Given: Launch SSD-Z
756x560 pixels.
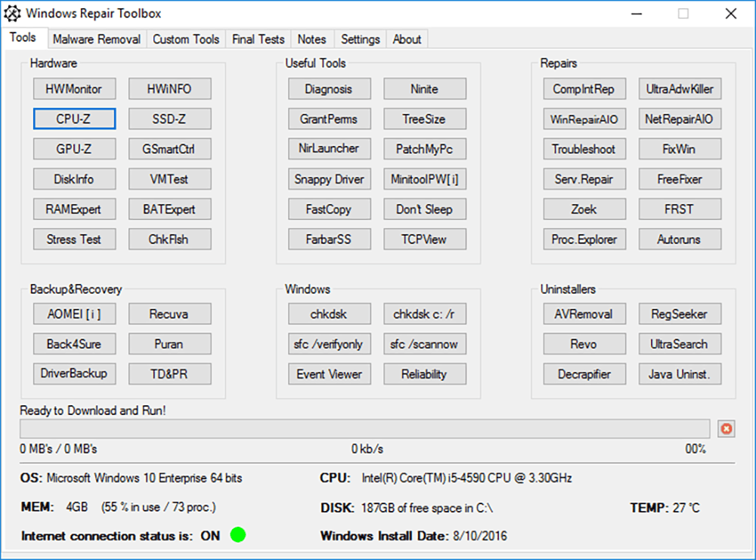Looking at the screenshot, I should [x=169, y=119].
